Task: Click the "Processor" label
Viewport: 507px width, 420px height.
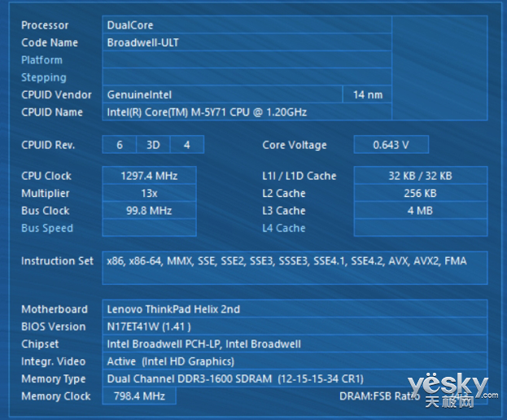Action: (x=45, y=25)
